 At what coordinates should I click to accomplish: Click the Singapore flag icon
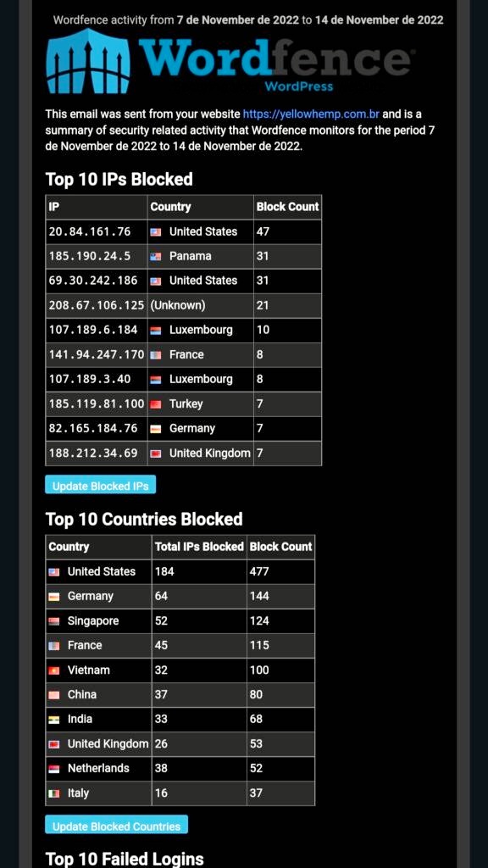point(54,621)
